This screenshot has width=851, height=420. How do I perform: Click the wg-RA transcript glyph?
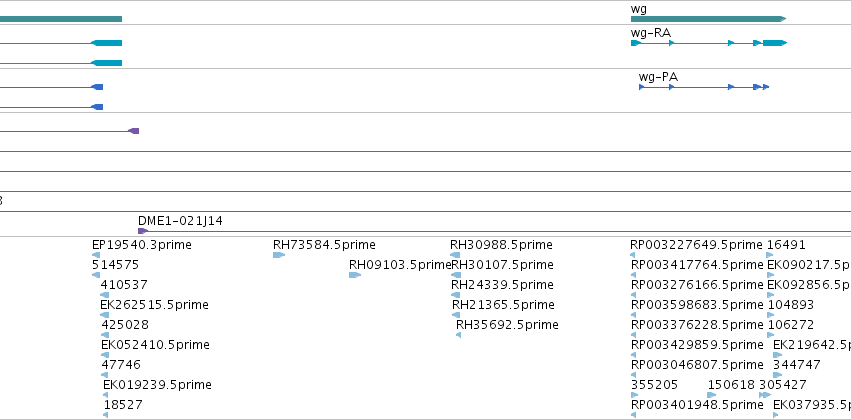(708, 43)
